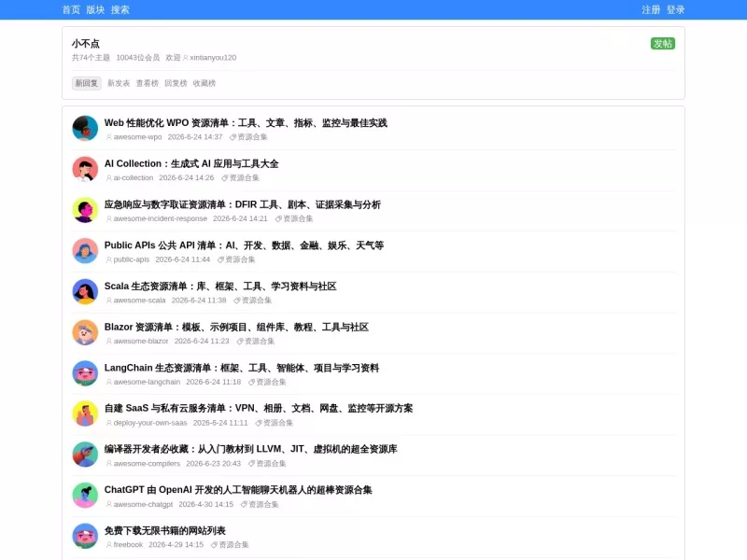Open the awesome-incident-response author avatar

(x=85, y=211)
